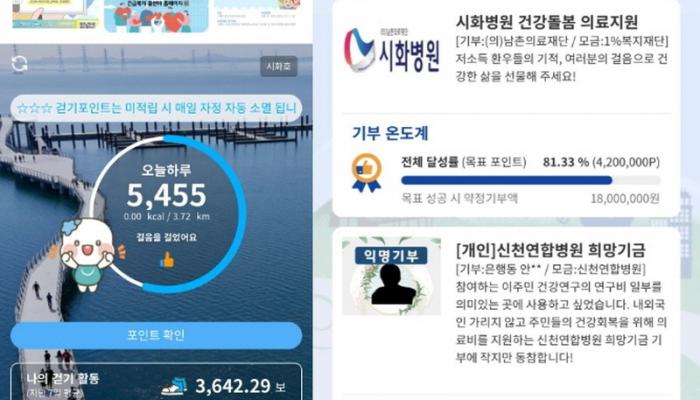
Task: Open the first top banner thumbnail
Action: coord(55,15)
